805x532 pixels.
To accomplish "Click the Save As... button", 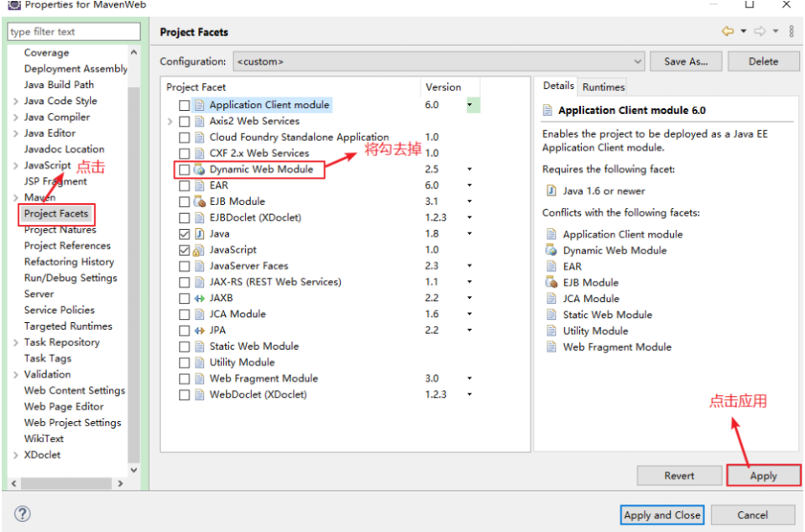I will (x=686, y=61).
